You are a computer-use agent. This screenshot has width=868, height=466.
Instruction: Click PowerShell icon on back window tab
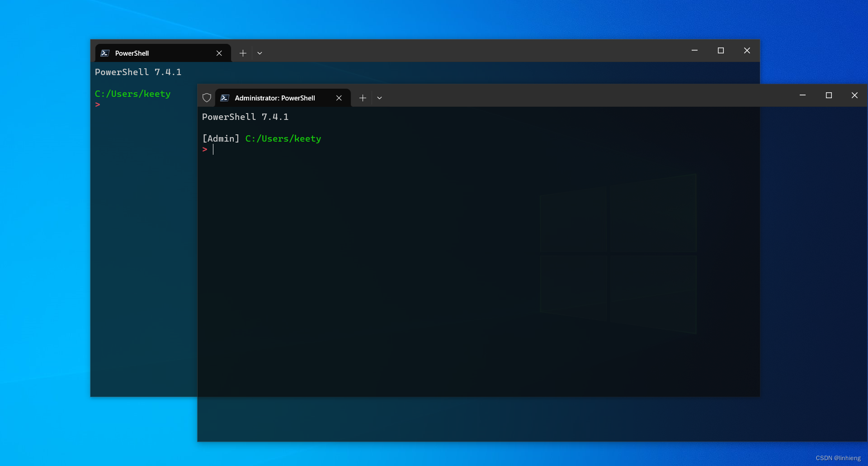click(x=105, y=53)
